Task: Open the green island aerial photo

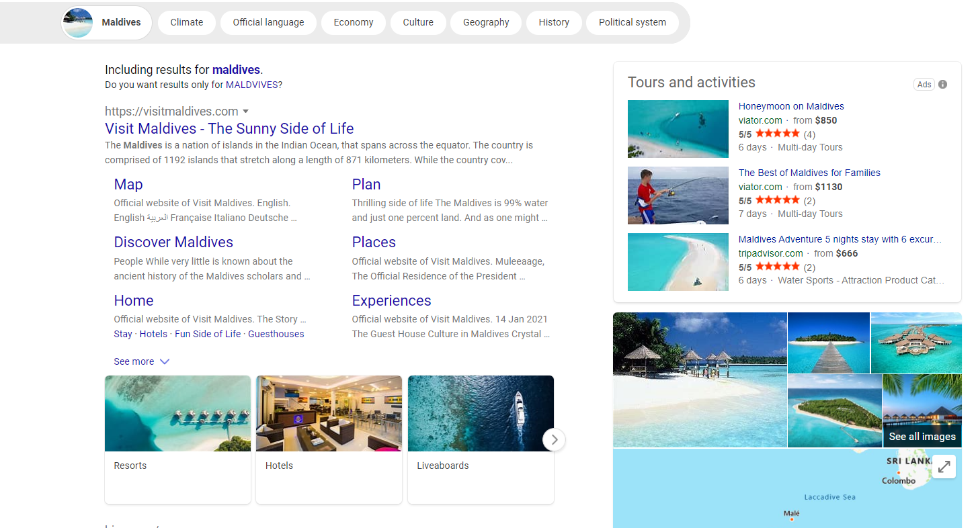Action: click(x=834, y=411)
